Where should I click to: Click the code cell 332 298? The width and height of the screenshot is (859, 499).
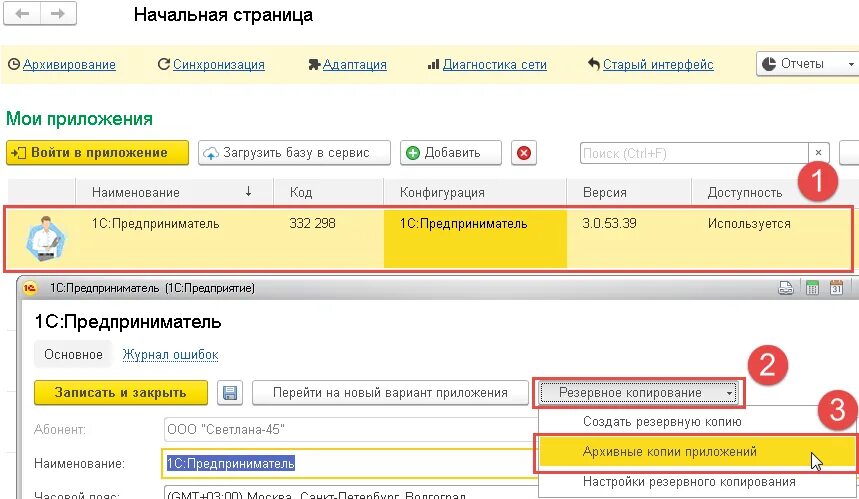(x=312, y=223)
